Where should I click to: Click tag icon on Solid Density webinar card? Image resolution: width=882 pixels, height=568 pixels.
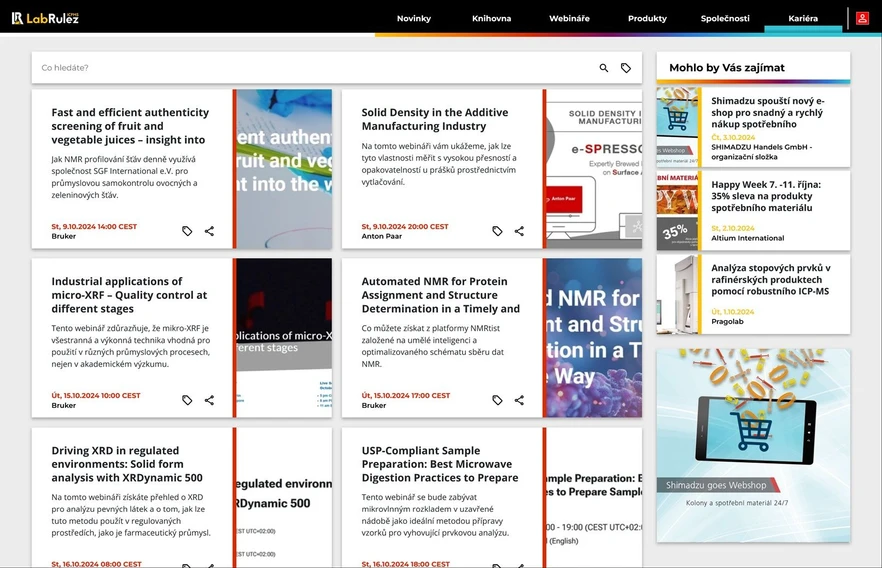click(497, 231)
